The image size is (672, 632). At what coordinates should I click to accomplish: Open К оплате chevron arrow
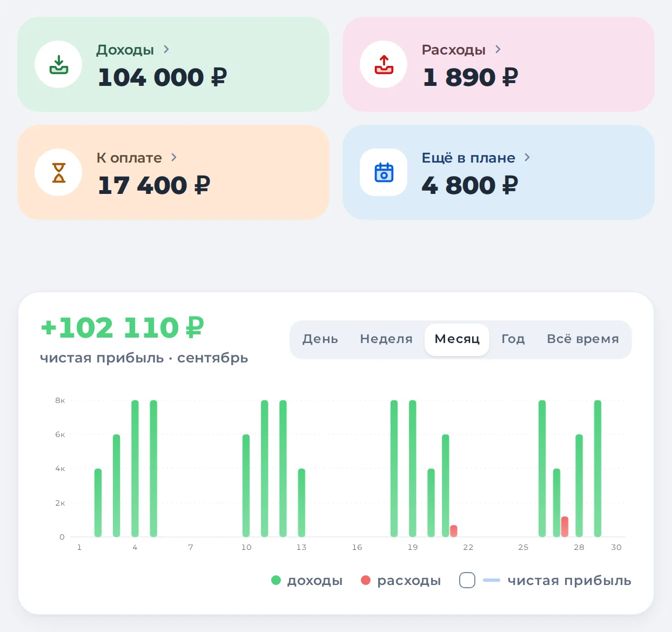point(174,157)
